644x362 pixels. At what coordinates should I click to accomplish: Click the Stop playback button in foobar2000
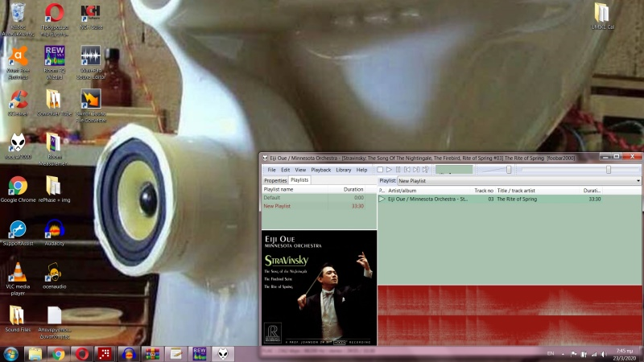tap(380, 170)
